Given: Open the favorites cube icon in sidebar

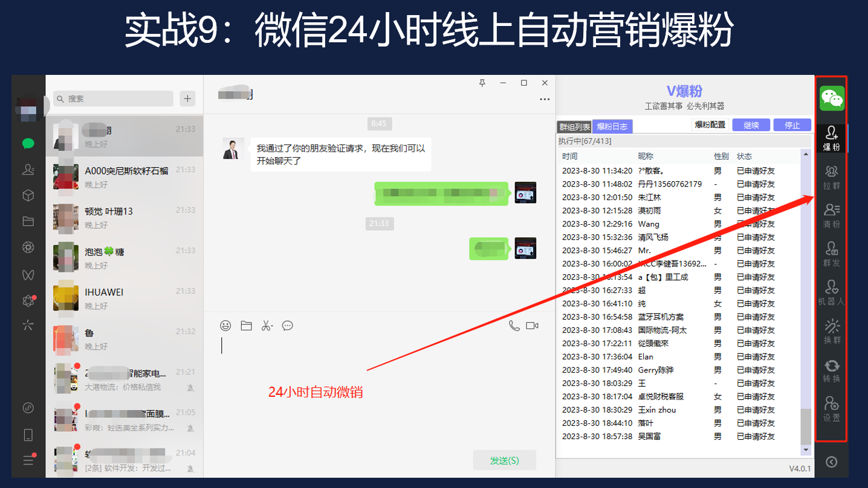Looking at the screenshot, I should 28,196.
